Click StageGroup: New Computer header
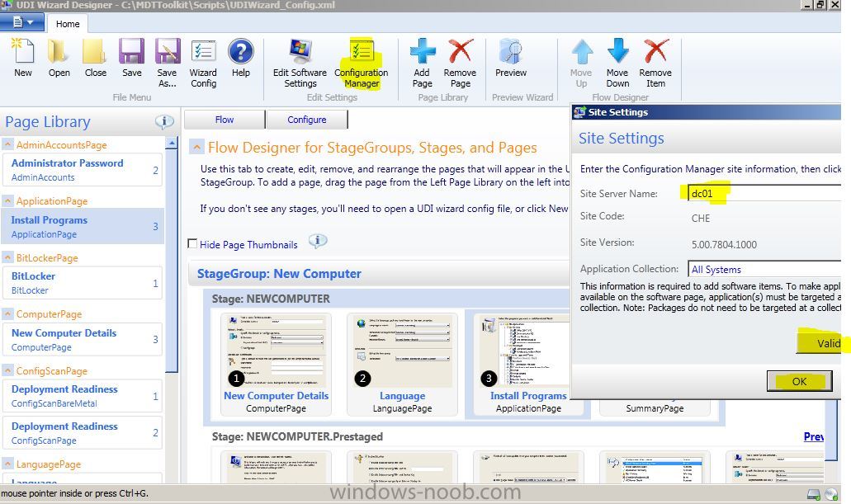The image size is (851, 504). point(279,273)
